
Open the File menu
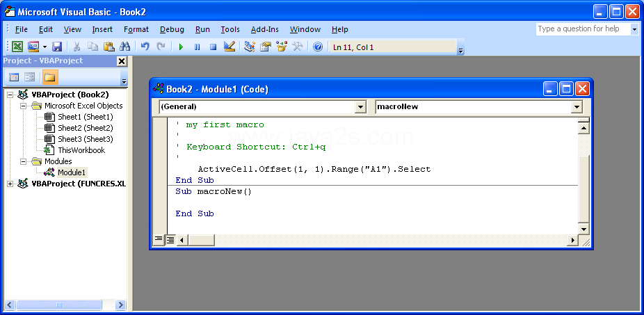point(22,29)
